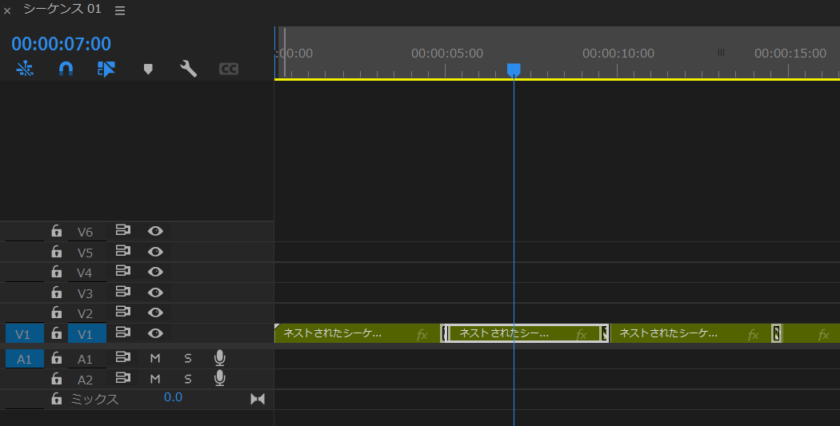Open timeline display settings wrench
The height and width of the screenshot is (426, 840).
point(188,69)
